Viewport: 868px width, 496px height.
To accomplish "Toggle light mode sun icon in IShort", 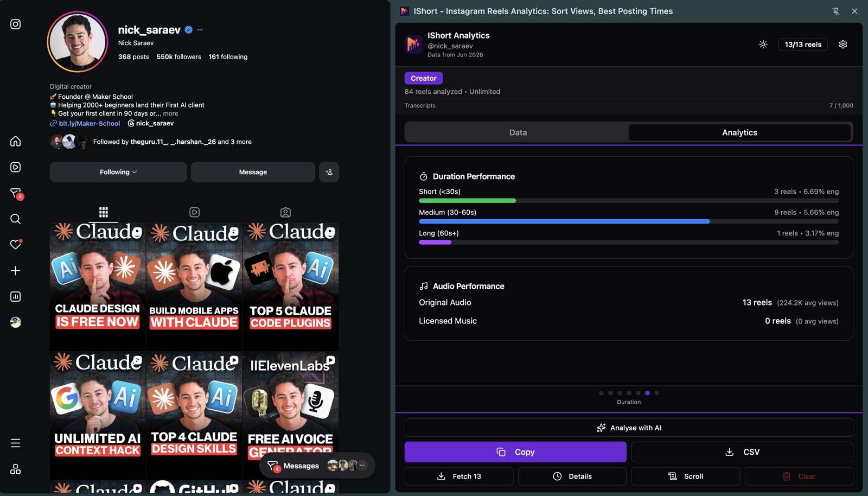I will [x=763, y=44].
